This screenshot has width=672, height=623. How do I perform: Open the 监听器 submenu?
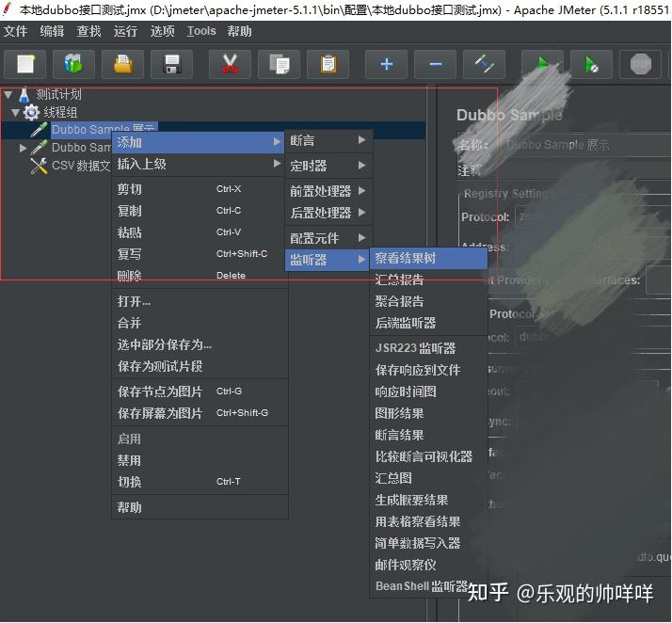[327, 260]
